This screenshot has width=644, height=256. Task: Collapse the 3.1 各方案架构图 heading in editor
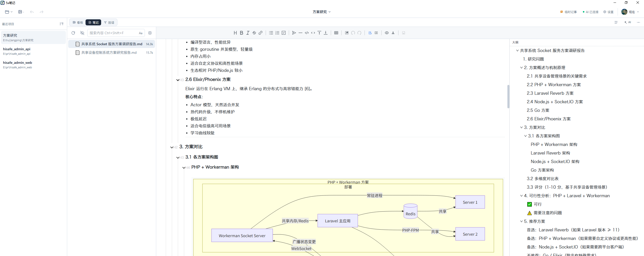tap(178, 158)
